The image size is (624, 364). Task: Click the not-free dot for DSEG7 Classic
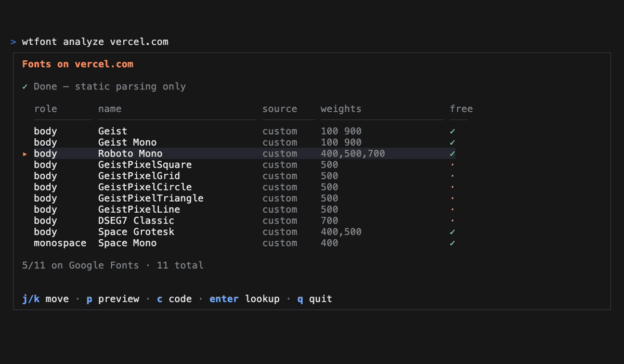(452, 221)
